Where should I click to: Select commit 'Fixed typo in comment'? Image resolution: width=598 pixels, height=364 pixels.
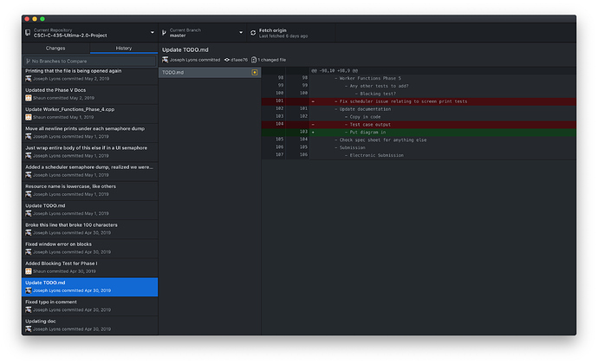click(90, 307)
